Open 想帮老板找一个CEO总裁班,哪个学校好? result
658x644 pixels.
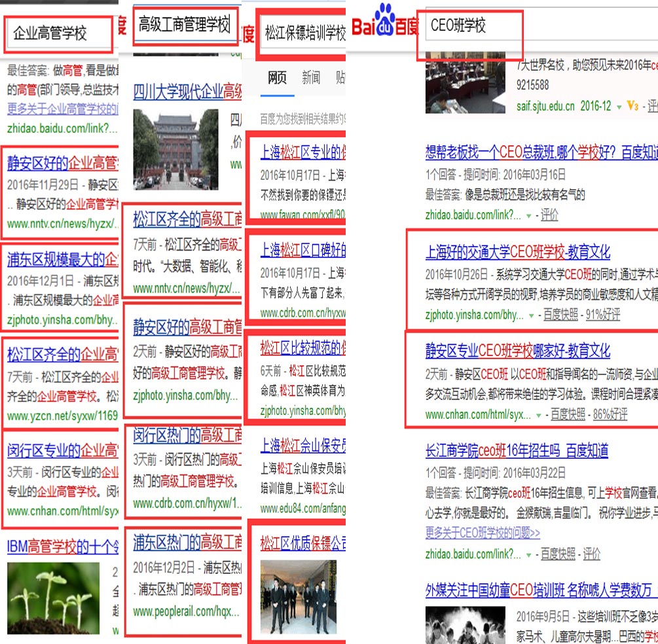coord(541,152)
